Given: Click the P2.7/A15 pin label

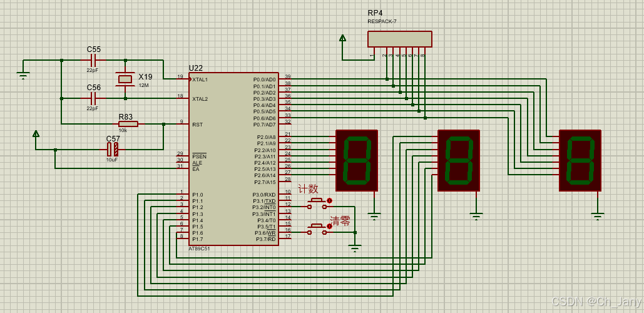Looking at the screenshot, I should point(265,182).
